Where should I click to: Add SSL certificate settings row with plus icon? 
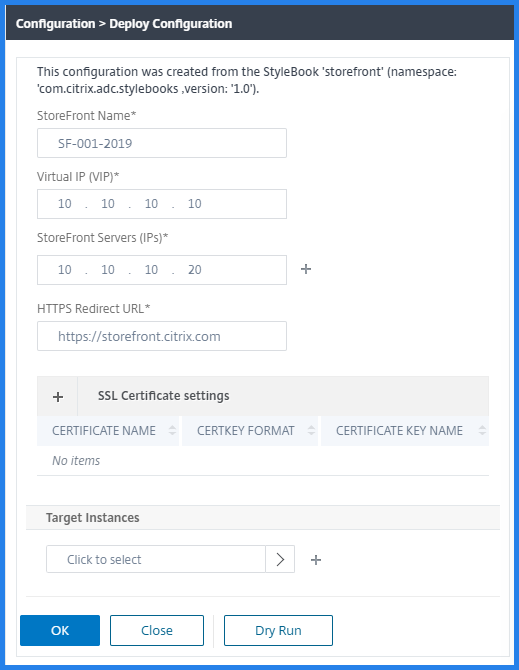pos(58,397)
